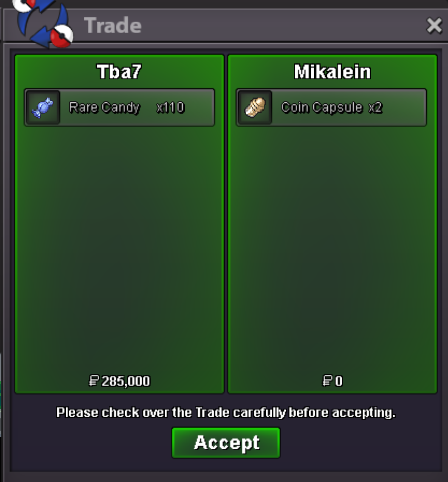Click the red Poké Ball in trade logo
This screenshot has width=448, height=482.
pos(62,36)
